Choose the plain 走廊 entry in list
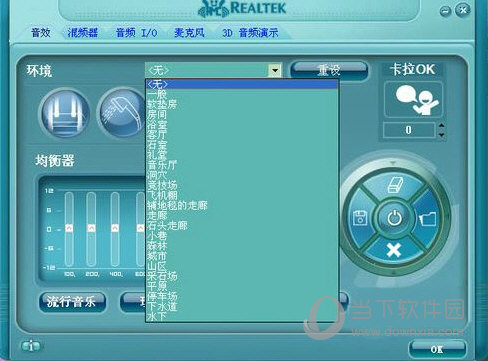Viewport: 488px width, 361px height. tap(242, 215)
